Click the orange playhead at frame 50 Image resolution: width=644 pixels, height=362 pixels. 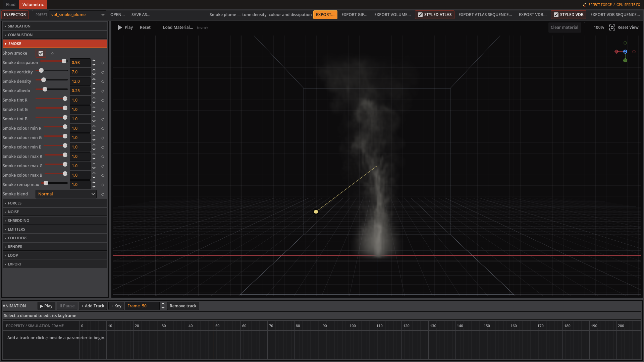(x=214, y=340)
